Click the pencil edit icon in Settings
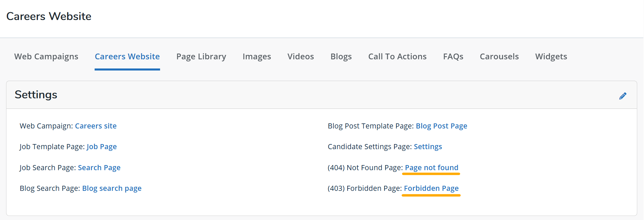The image size is (644, 220). tap(623, 96)
